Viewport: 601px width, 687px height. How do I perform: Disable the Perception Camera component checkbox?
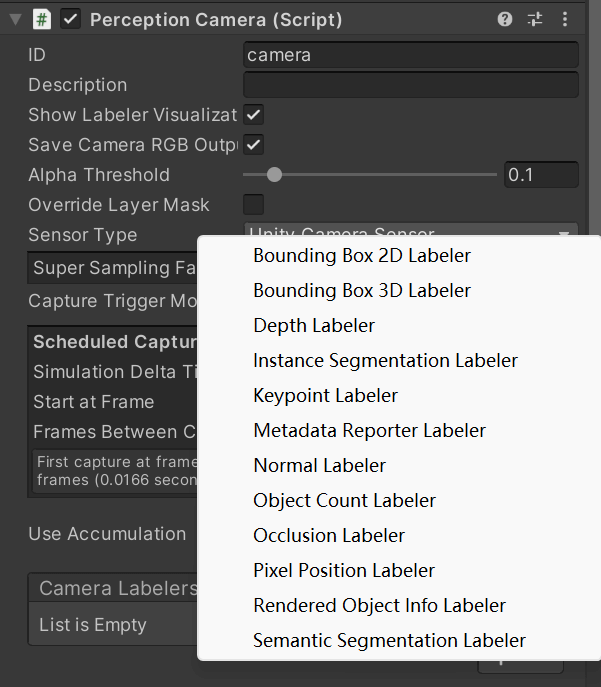click(71, 19)
